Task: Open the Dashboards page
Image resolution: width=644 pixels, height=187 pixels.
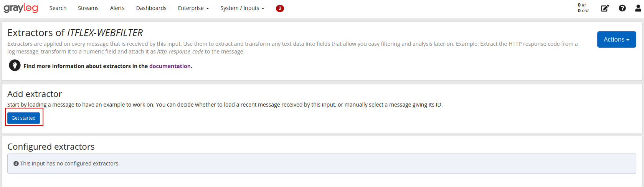Action: click(x=151, y=8)
